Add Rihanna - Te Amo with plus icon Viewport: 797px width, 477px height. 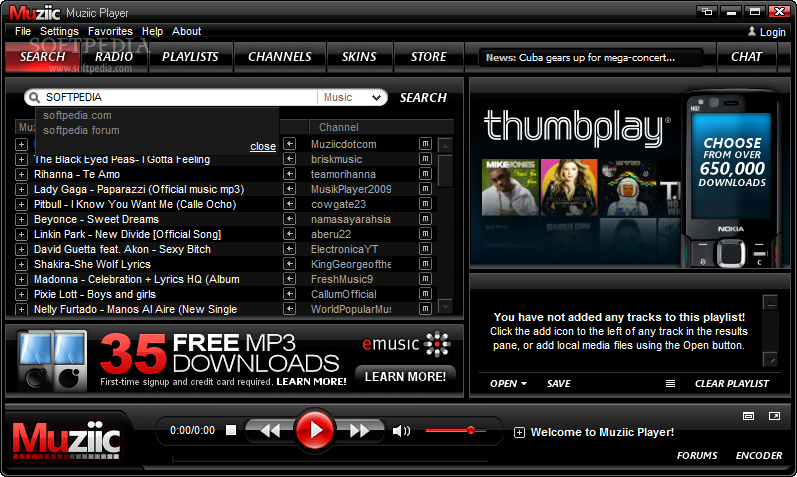(x=21, y=174)
